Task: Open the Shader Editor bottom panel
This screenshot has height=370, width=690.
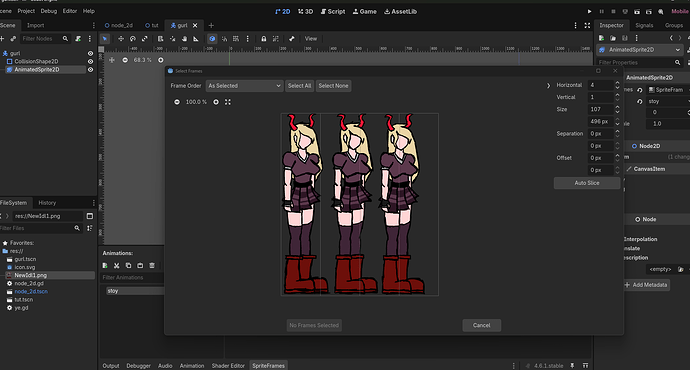Action: click(x=228, y=366)
